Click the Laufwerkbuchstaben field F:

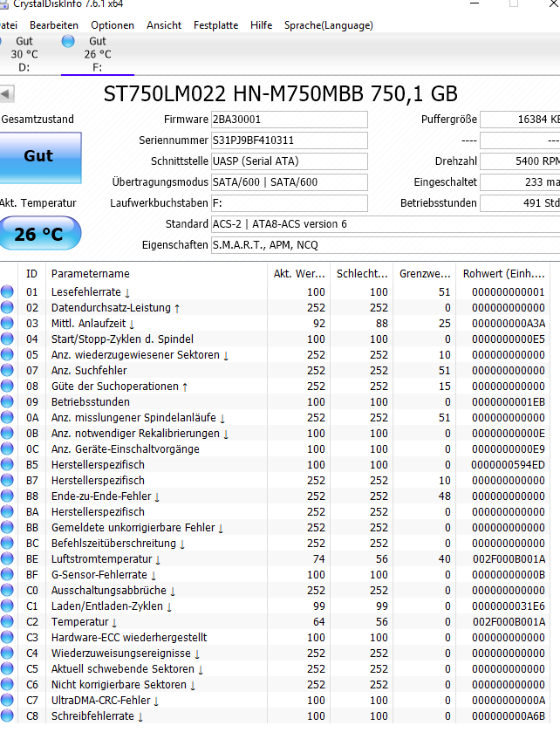tap(290, 203)
